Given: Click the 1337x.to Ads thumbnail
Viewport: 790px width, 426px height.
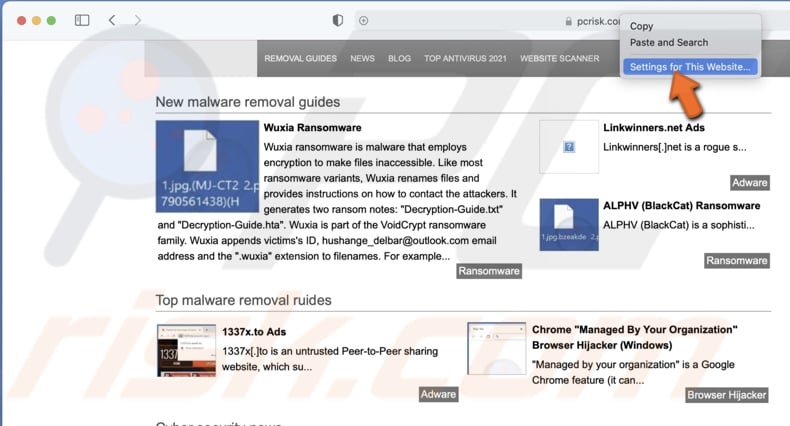Looking at the screenshot, I should [186, 350].
